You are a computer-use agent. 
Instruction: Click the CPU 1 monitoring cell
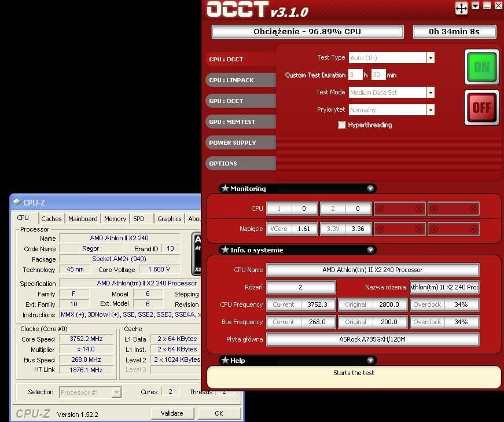[x=292, y=209]
